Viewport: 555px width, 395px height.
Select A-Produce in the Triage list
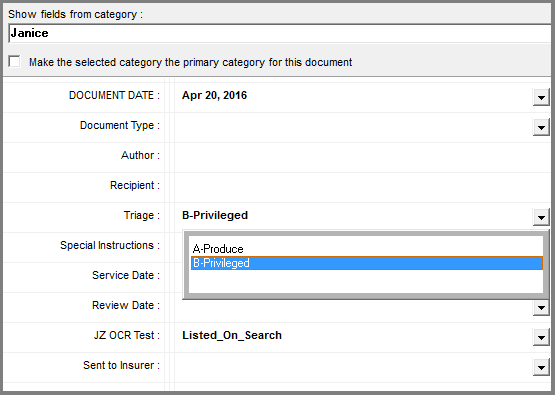click(367, 249)
